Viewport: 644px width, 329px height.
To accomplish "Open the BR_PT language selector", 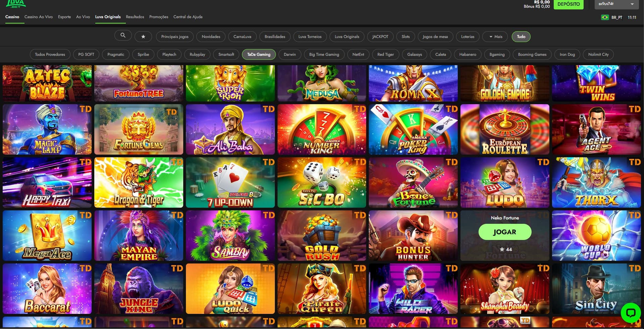I will click(617, 17).
